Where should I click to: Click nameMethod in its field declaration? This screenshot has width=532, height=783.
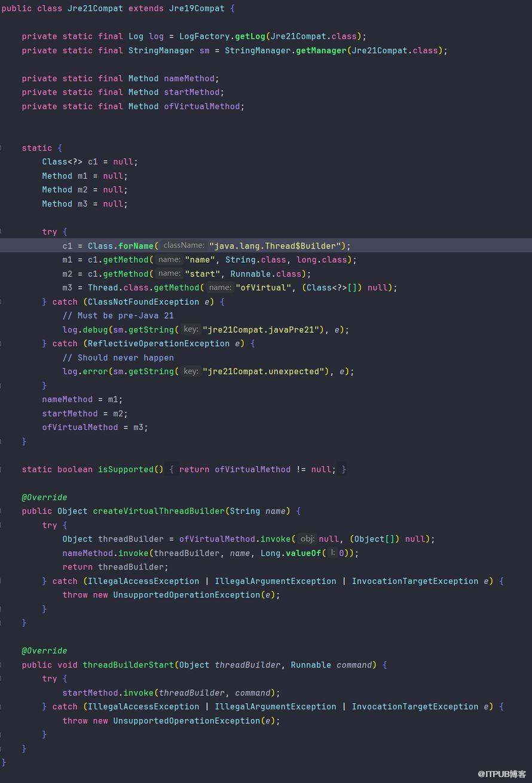189,78
